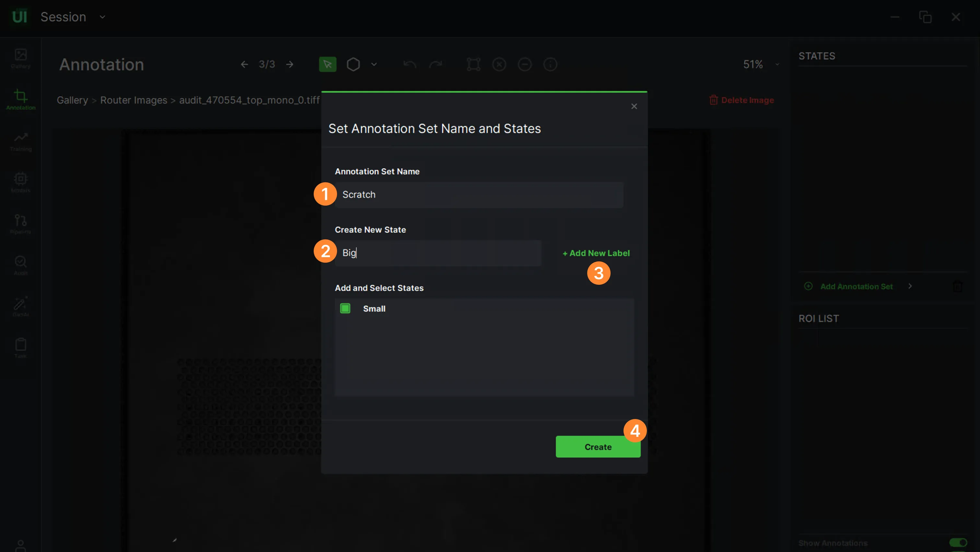The height and width of the screenshot is (552, 980).
Task: Go to the Training section
Action: click(20, 142)
